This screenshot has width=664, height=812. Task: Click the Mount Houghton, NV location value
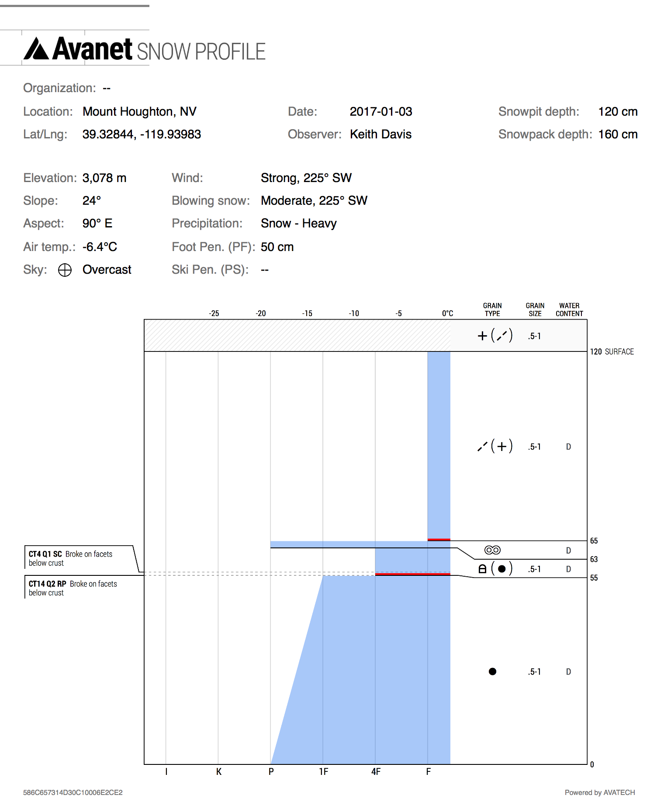pos(139,112)
